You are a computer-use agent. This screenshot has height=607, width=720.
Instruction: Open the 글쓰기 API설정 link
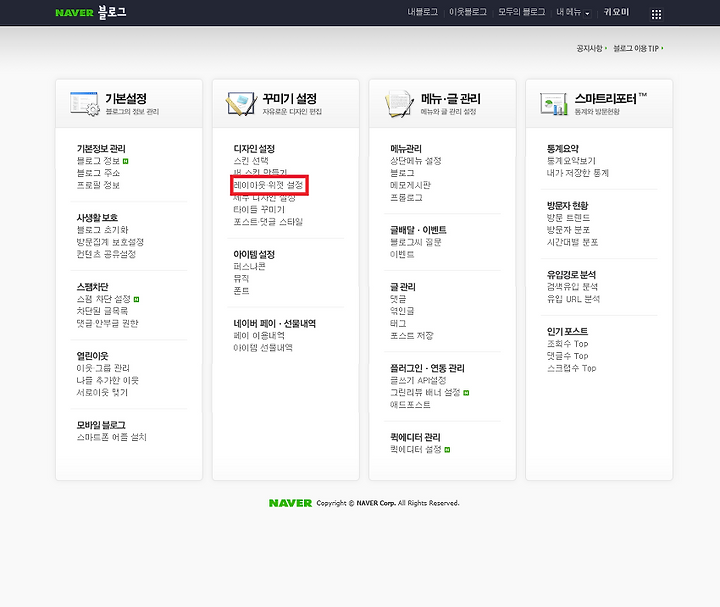pyautogui.click(x=418, y=381)
